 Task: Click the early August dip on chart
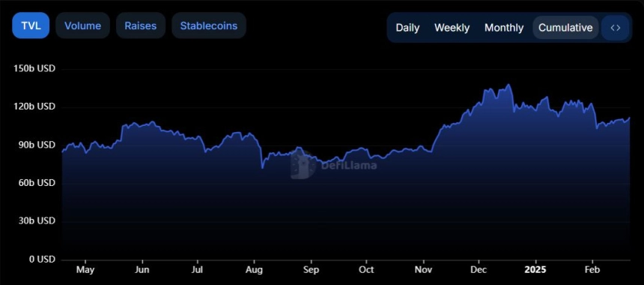pyautogui.click(x=262, y=168)
